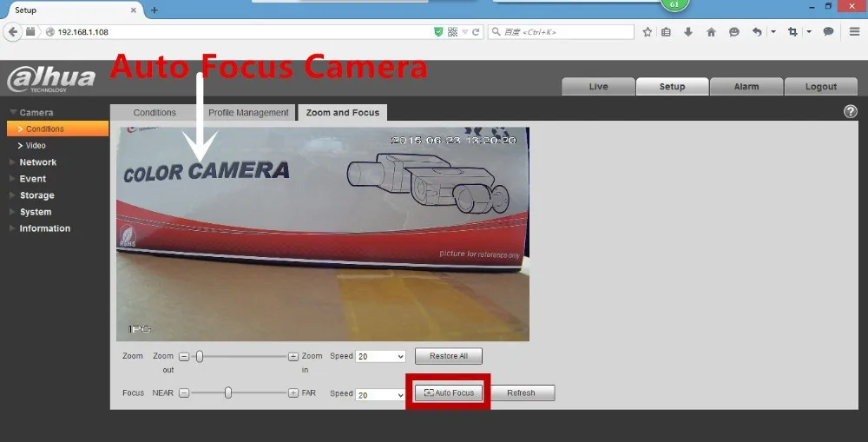Viewport: 868px width, 442px height.
Task: Bookmark this page with the star icon
Action: 648,32
